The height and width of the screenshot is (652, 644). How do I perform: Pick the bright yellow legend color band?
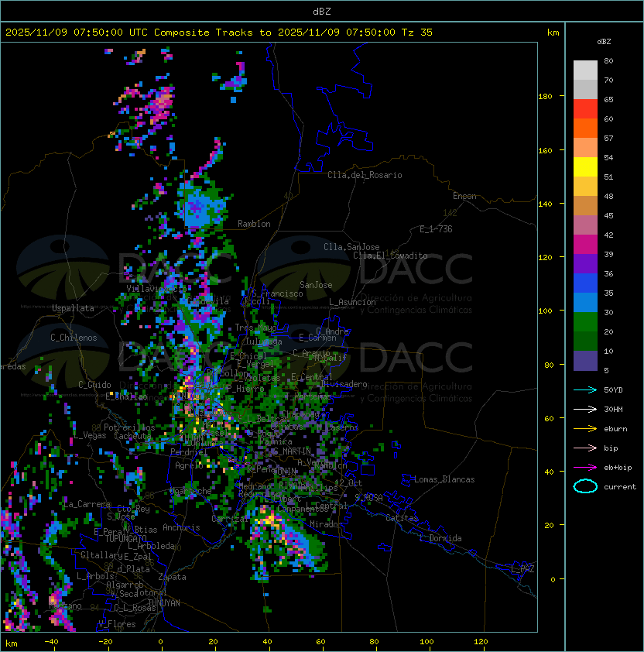click(585, 166)
